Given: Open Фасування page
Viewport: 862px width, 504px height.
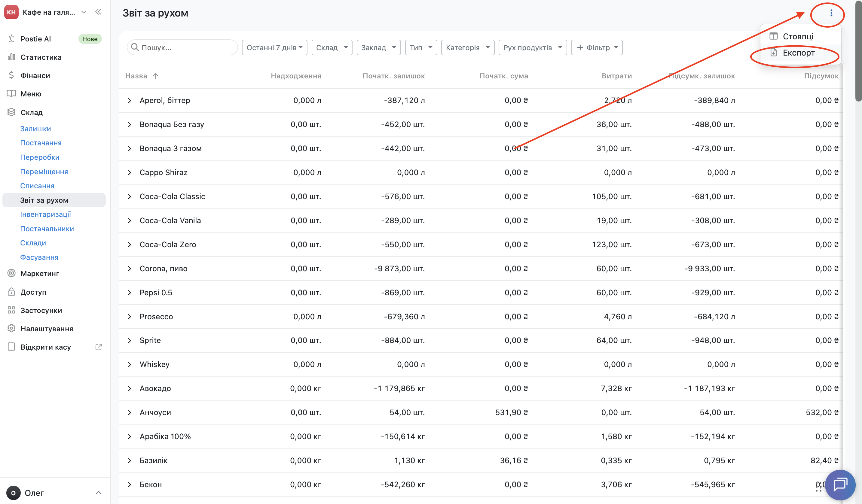Looking at the screenshot, I should 39,257.
